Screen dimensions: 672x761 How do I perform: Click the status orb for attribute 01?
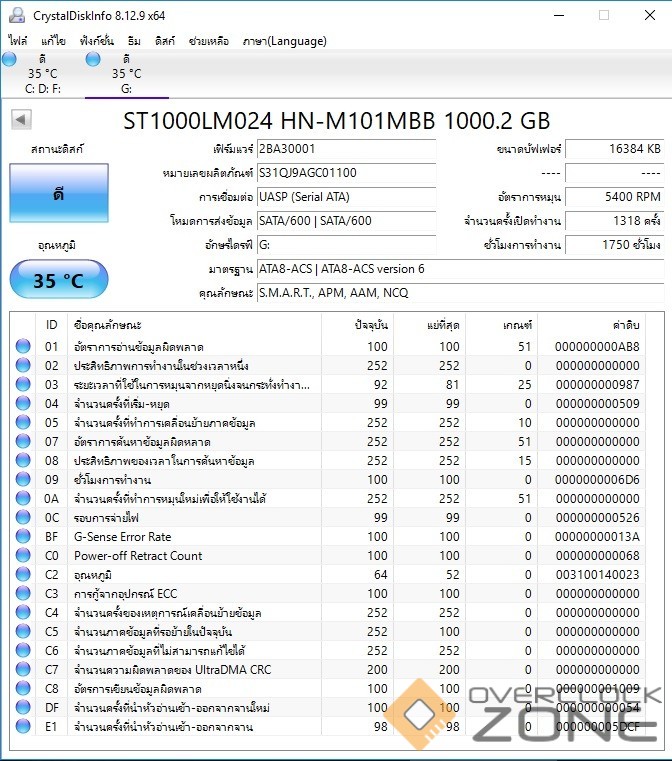[x=23, y=346]
